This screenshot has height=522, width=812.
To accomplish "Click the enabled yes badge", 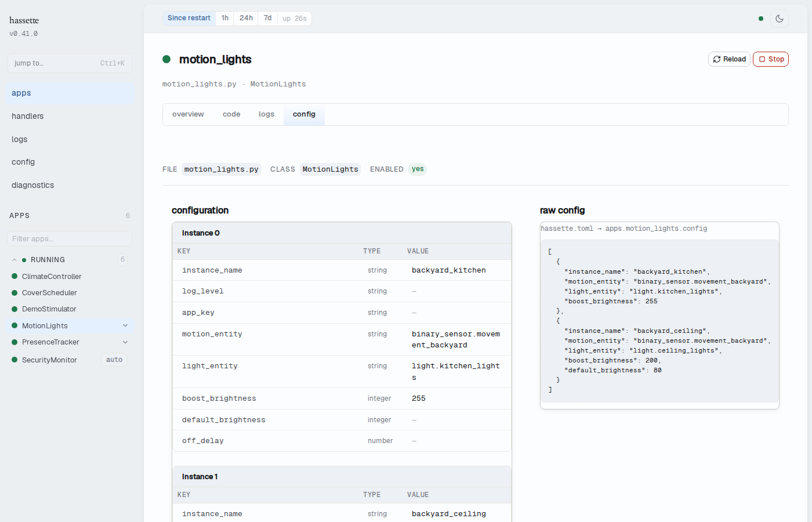I will click(x=418, y=169).
